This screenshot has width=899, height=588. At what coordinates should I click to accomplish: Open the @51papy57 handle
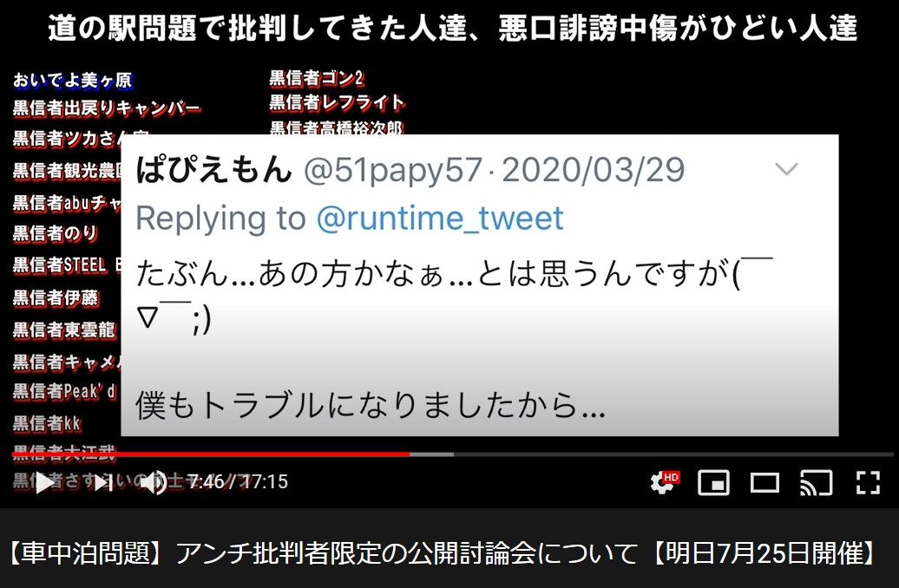coord(393,170)
